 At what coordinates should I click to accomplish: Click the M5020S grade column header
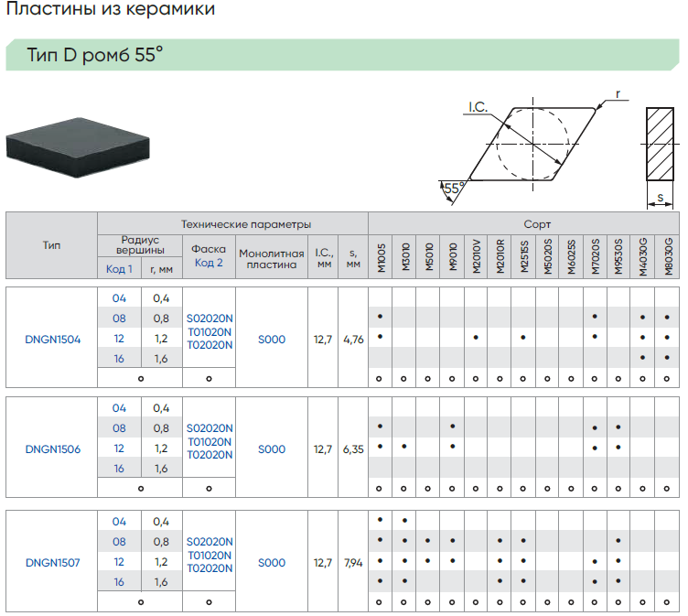(x=548, y=256)
